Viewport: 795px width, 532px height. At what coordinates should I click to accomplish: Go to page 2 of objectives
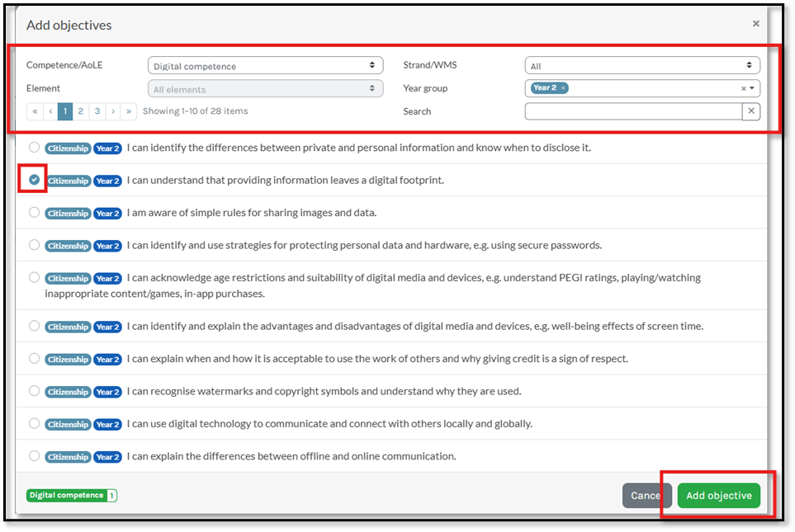81,111
